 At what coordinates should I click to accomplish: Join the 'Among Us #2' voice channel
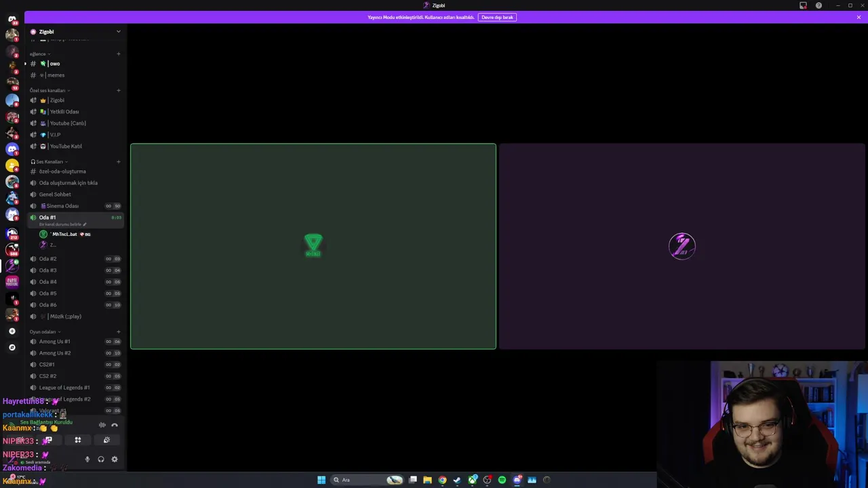(75, 353)
